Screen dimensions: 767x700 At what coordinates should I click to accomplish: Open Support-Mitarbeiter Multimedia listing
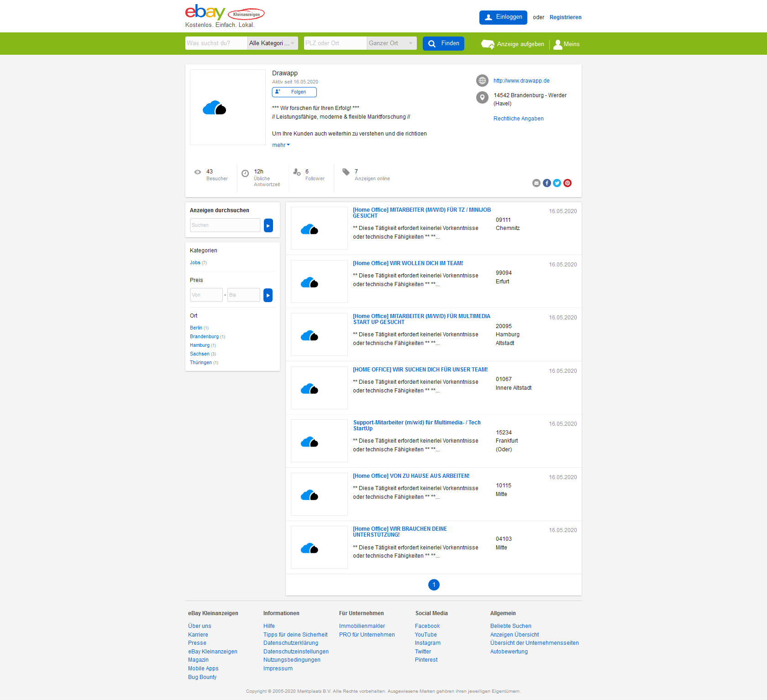[x=417, y=426]
